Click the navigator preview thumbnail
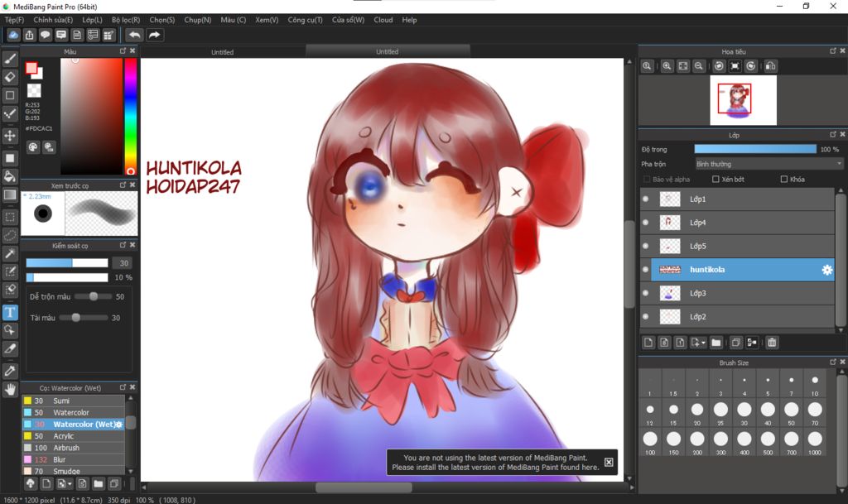Screen dimensions: 848x504 [743, 100]
